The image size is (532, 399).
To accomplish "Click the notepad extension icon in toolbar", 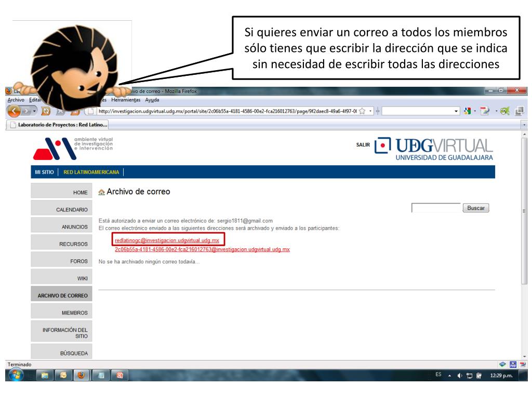I will click(x=485, y=111).
